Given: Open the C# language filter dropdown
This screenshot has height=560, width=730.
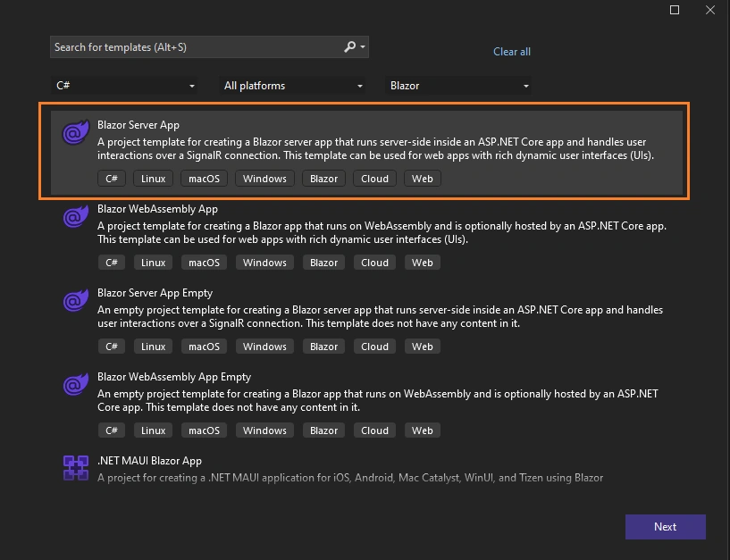Looking at the screenshot, I should click(x=124, y=86).
